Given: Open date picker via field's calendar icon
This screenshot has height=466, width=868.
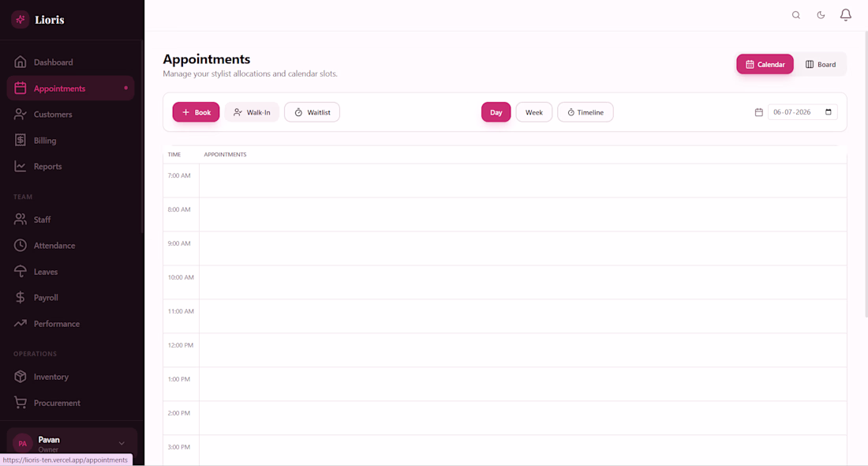Looking at the screenshot, I should pos(828,112).
